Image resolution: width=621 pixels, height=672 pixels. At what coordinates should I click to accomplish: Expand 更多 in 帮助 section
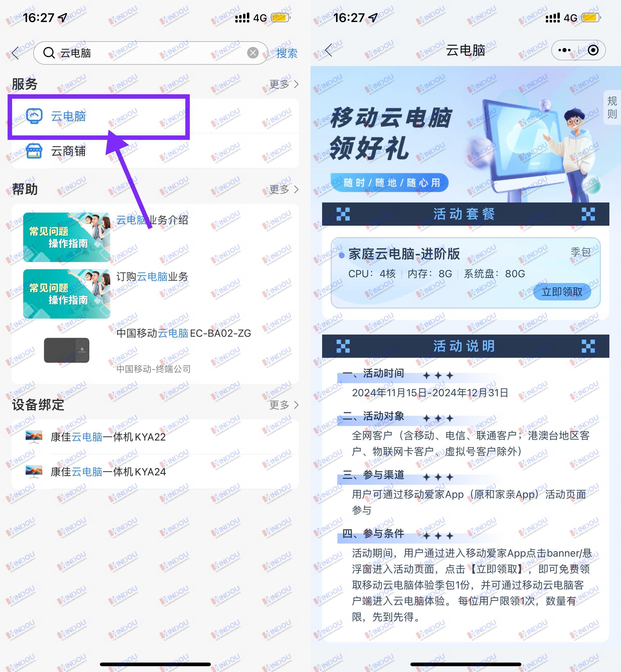[284, 189]
